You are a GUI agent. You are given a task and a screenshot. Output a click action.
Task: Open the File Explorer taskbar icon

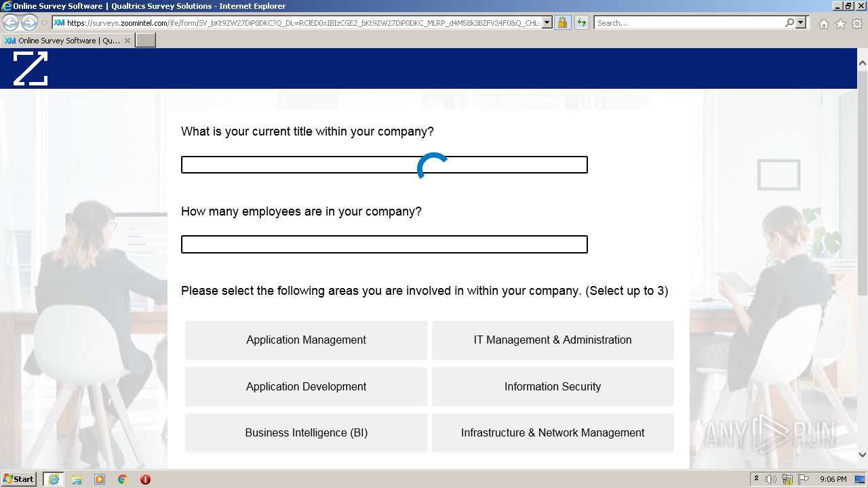click(x=77, y=479)
